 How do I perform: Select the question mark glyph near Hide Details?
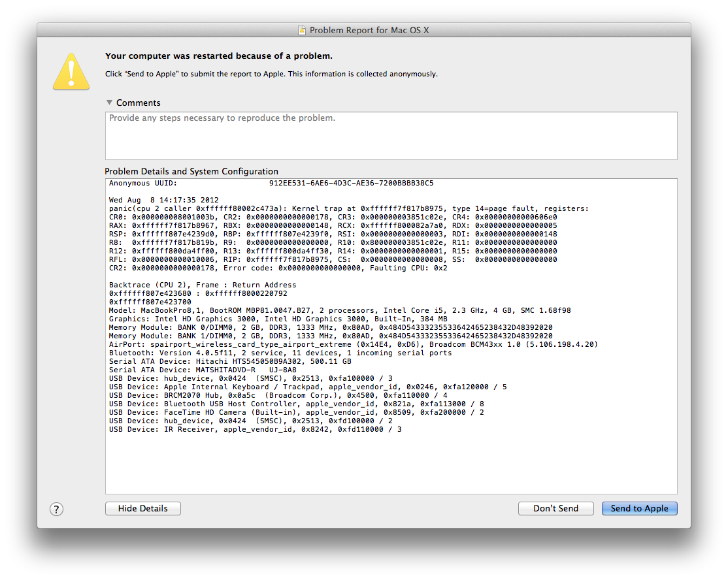[56, 509]
